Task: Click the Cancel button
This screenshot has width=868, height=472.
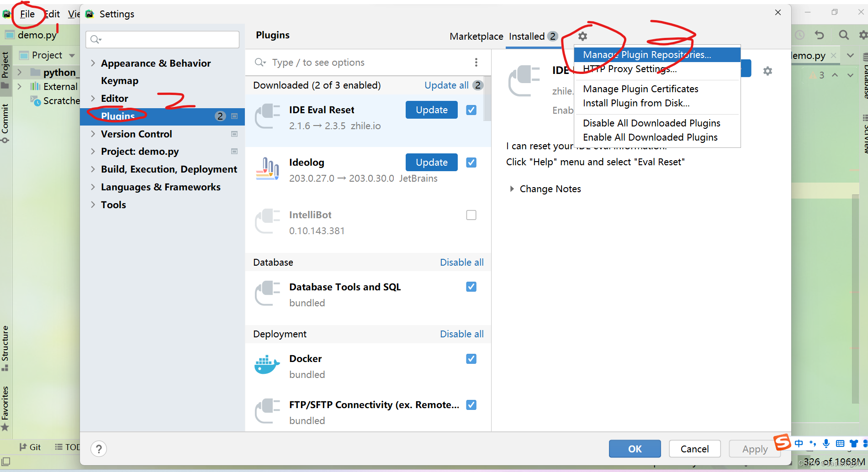Action: click(x=694, y=449)
